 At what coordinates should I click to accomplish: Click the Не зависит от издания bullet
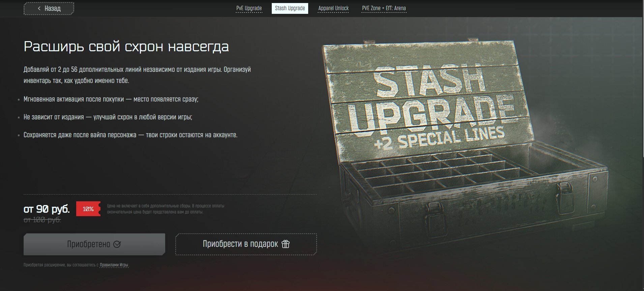[108, 117]
